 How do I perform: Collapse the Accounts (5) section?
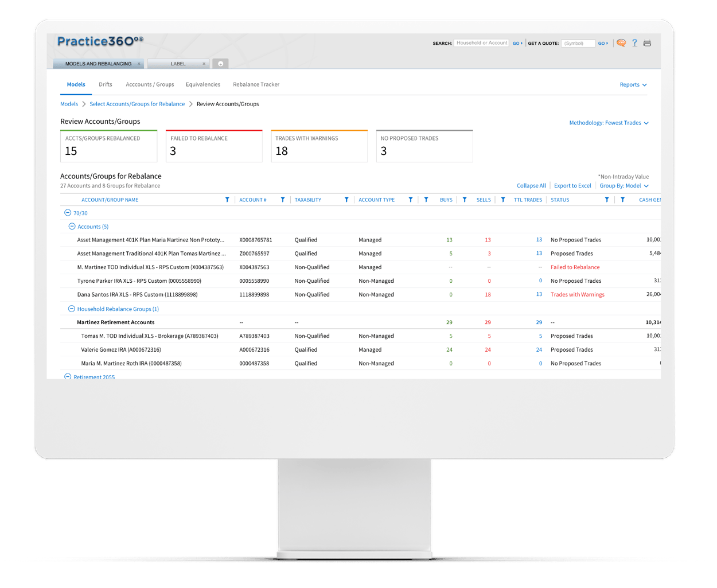coord(72,227)
